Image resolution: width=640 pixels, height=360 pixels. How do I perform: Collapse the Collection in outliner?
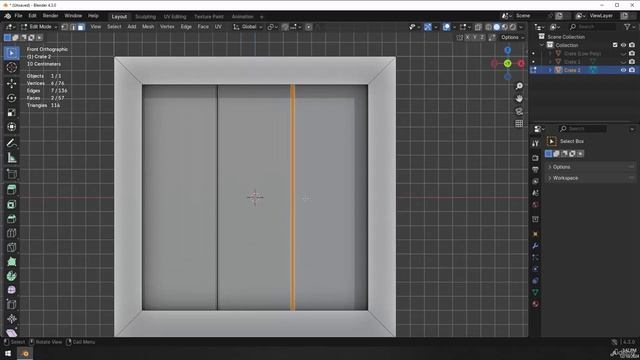coord(542,45)
